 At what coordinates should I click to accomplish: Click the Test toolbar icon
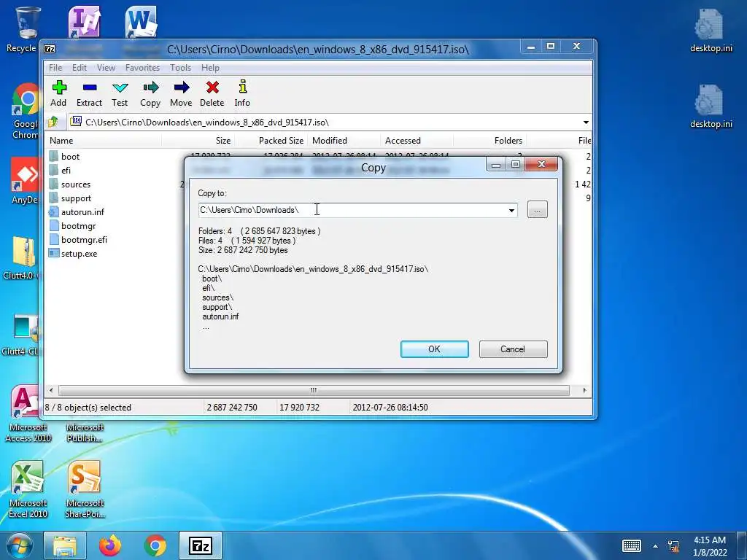tap(120, 87)
